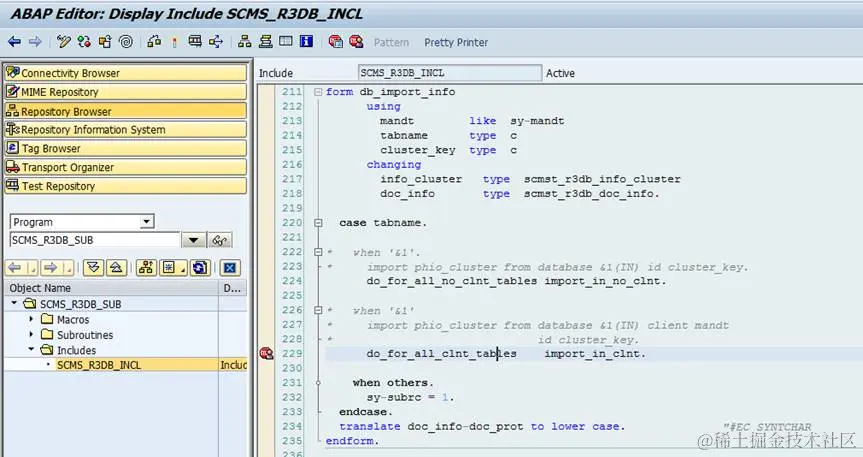Click Expand all nodes icon in tree toolbar
The width and height of the screenshot is (863, 457).
pyautogui.click(x=94, y=268)
